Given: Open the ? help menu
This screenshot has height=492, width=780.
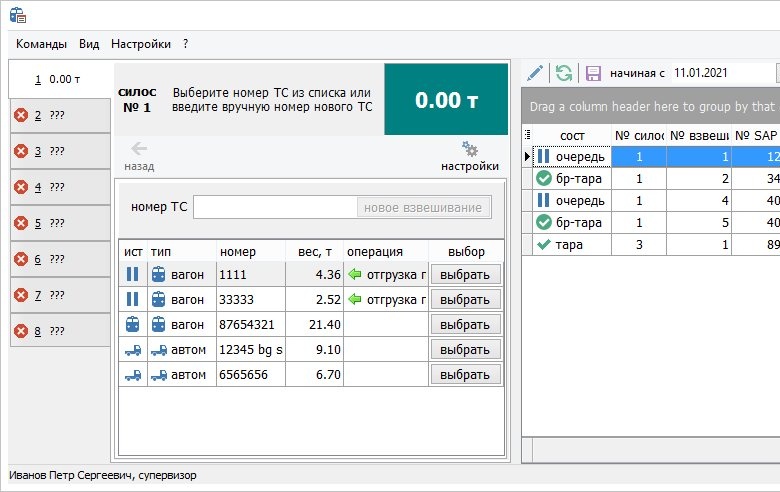Looking at the screenshot, I should (x=186, y=44).
